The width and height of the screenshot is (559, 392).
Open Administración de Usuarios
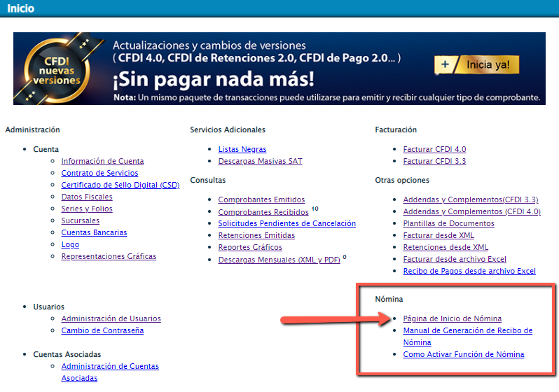[111, 318]
